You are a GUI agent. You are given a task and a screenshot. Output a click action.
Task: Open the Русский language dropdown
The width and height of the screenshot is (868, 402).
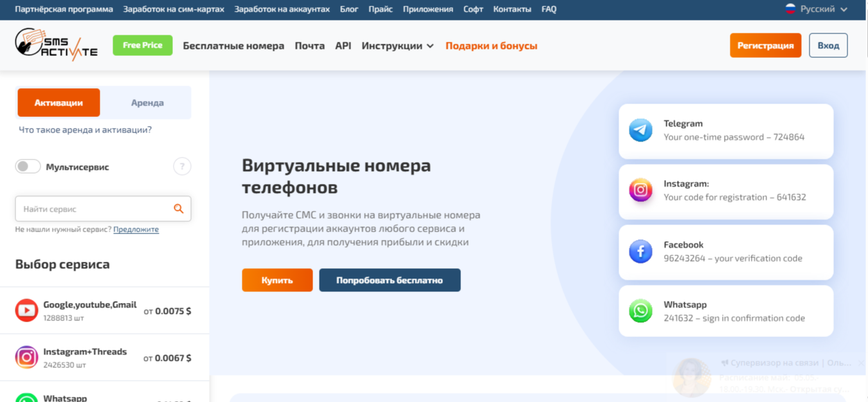[x=817, y=9]
